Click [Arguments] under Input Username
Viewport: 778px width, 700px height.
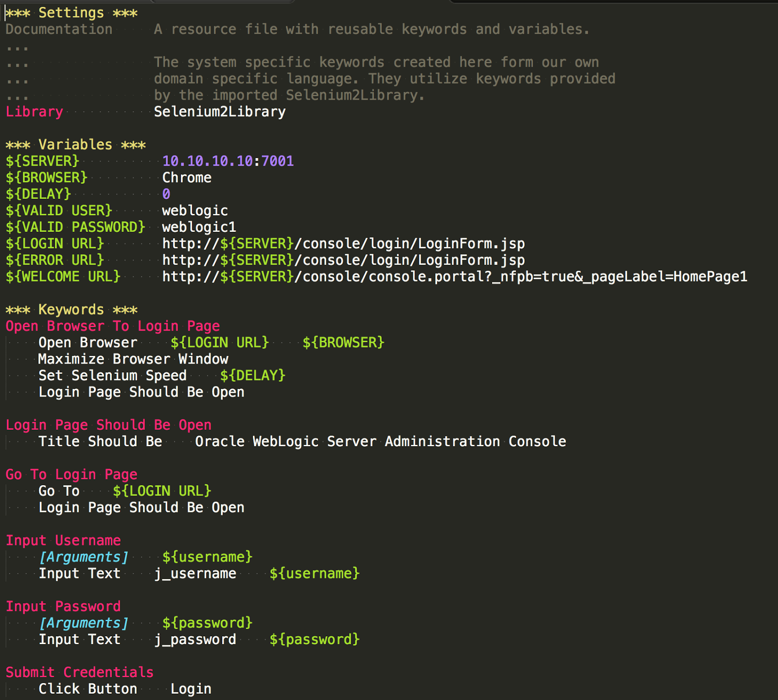84,557
